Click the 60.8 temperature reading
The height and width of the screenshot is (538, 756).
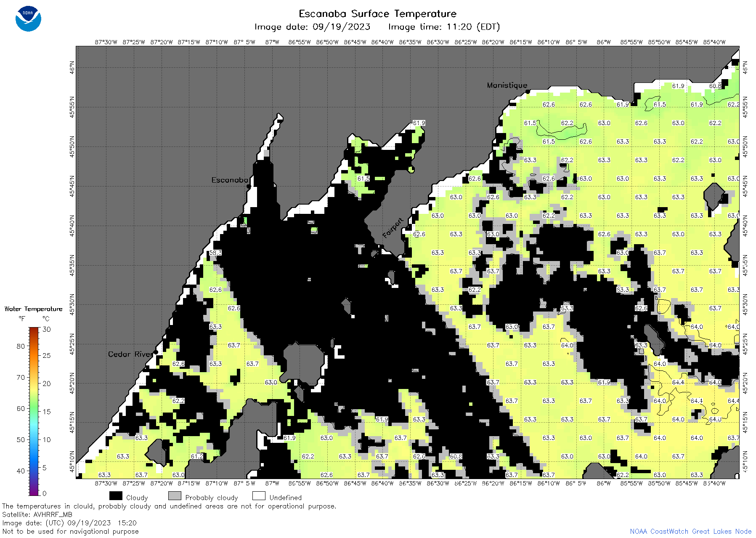pyautogui.click(x=715, y=86)
